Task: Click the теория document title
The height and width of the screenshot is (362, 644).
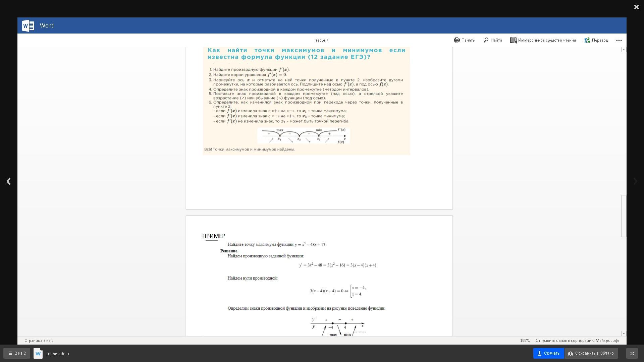Action: (322, 40)
